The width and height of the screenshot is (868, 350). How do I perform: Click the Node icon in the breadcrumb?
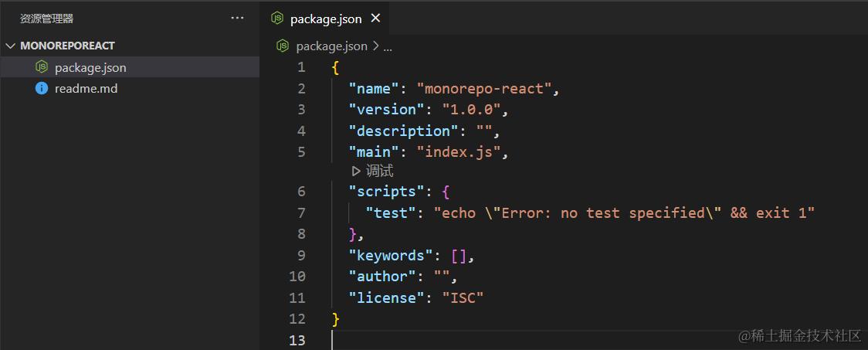[x=283, y=46]
